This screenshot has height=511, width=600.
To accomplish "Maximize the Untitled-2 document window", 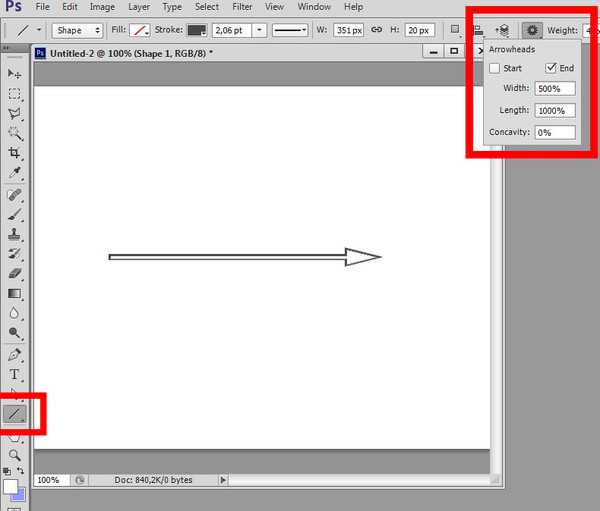I will coord(454,51).
